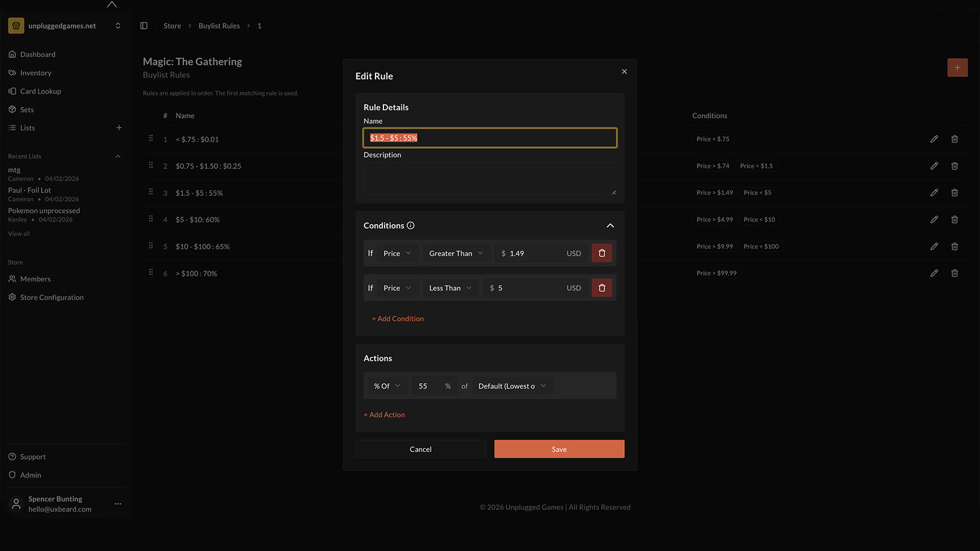Edit the 55 percent value field
The width and height of the screenshot is (980, 551).
pyautogui.click(x=434, y=386)
